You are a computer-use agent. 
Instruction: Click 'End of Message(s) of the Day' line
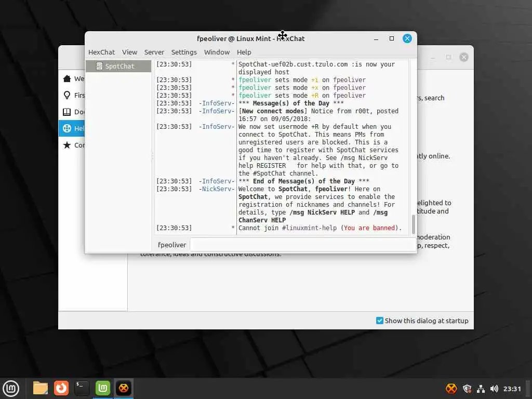303,181
